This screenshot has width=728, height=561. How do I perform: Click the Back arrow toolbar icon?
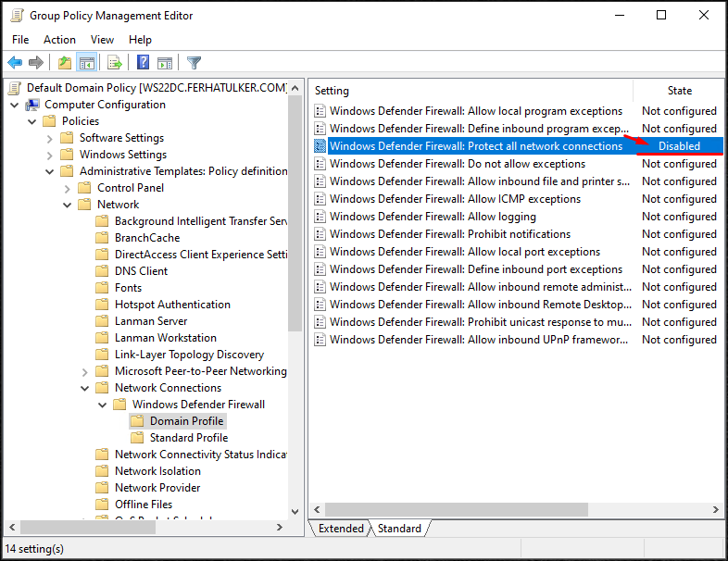[16, 62]
